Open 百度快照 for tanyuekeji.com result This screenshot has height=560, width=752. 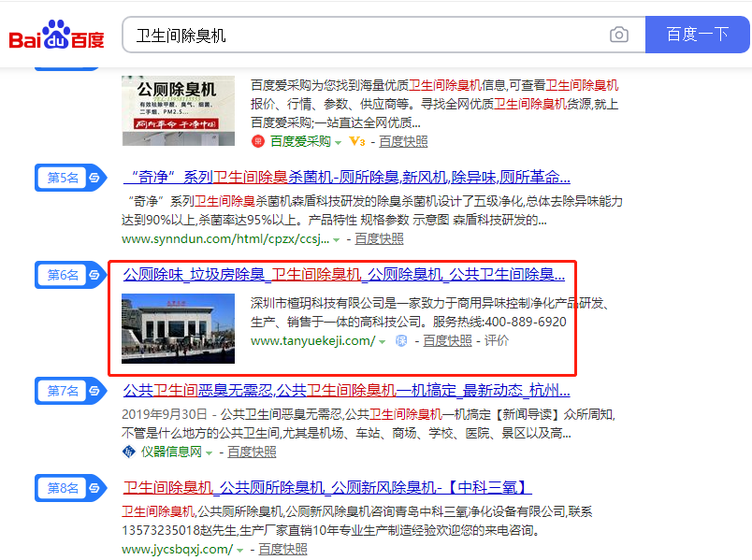pos(447,341)
